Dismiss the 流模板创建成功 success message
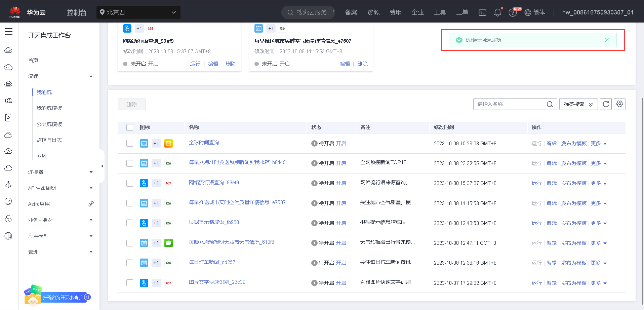 607,40
